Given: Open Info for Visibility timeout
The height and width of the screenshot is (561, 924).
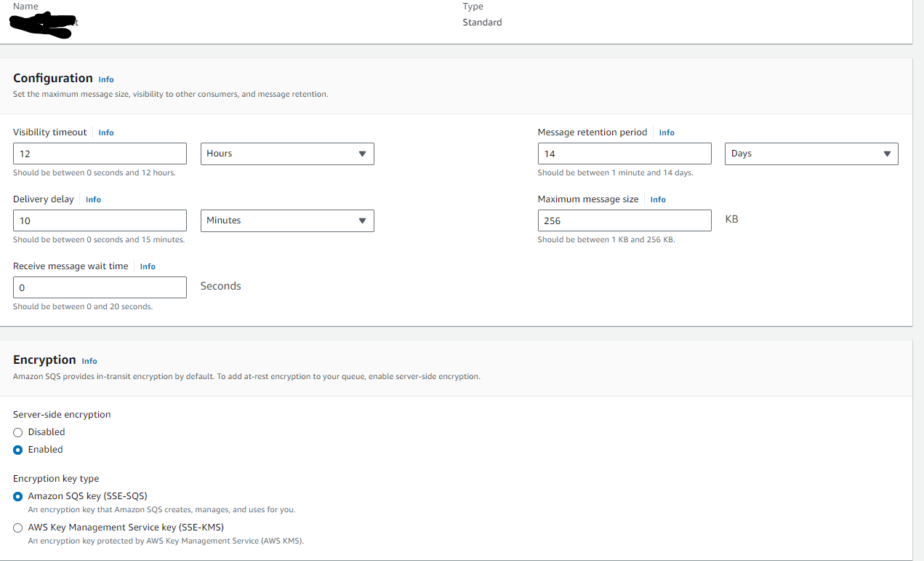Looking at the screenshot, I should pyautogui.click(x=106, y=132).
